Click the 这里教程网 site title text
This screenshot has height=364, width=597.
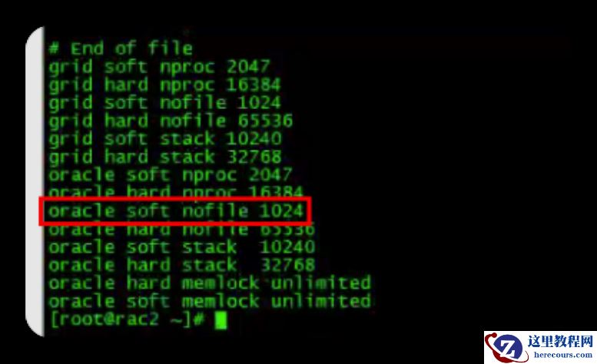coord(560,341)
